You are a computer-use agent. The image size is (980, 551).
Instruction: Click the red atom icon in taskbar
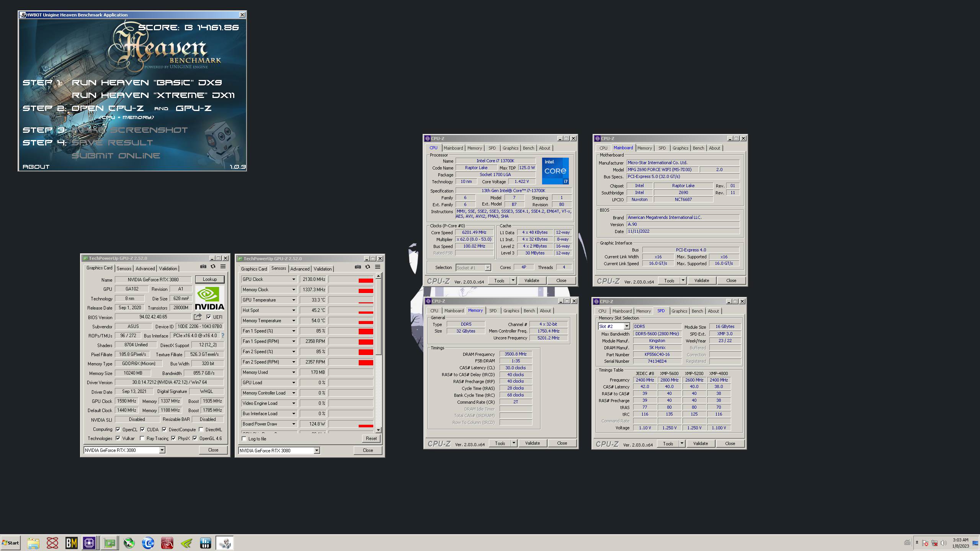coord(52,543)
